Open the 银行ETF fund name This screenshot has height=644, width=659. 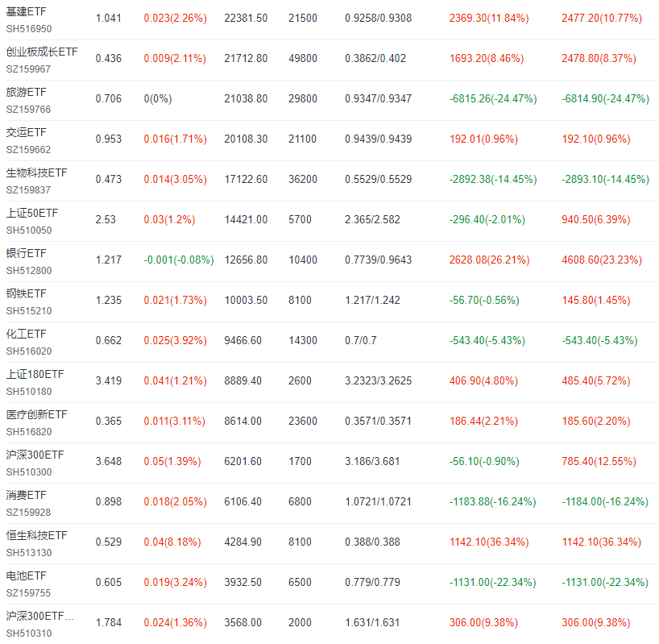[26, 253]
